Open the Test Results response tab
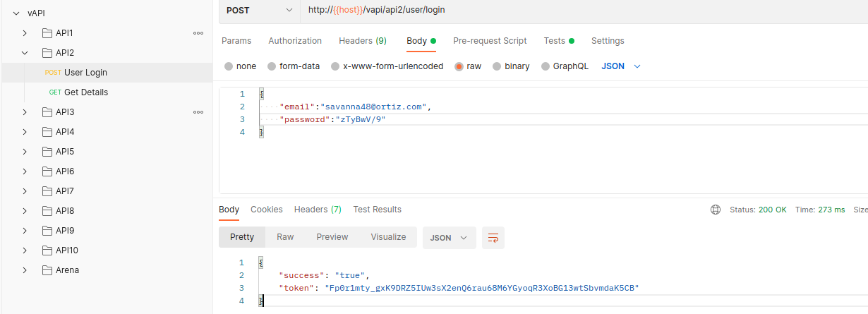This screenshot has height=314, width=868. (x=377, y=210)
